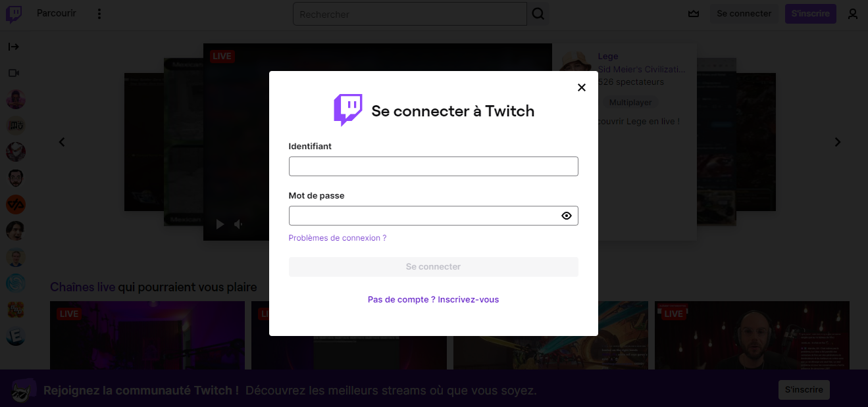Click the S'inscrire button in header

(x=810, y=14)
